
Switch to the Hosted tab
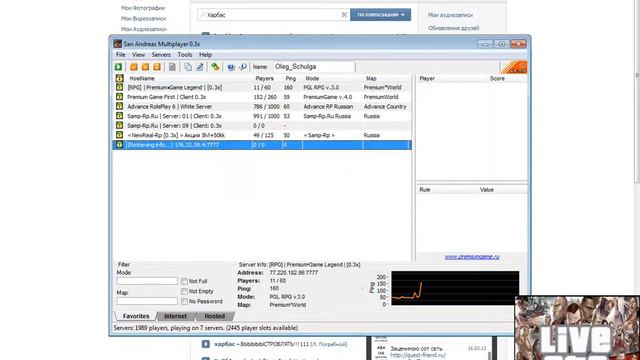(x=215, y=316)
